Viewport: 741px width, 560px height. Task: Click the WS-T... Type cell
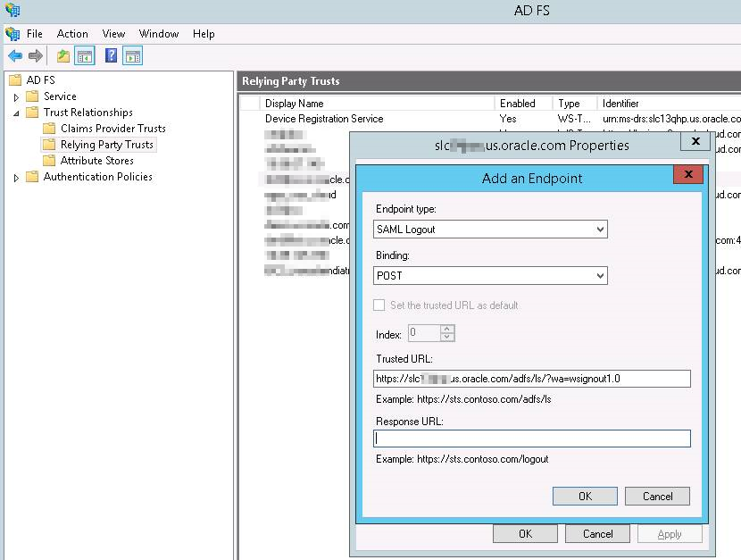pyautogui.click(x=574, y=119)
